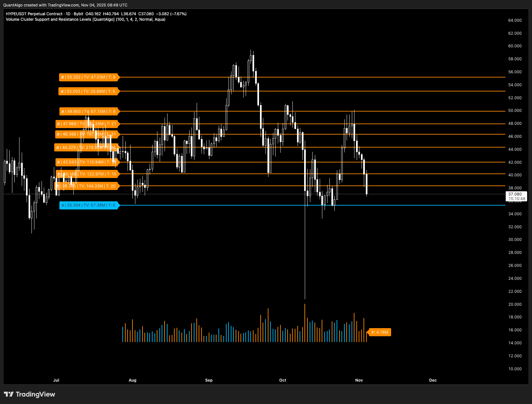The width and height of the screenshot is (532, 404).
Task: Click the orange V: 4.16M volume label
Action: click(379, 332)
